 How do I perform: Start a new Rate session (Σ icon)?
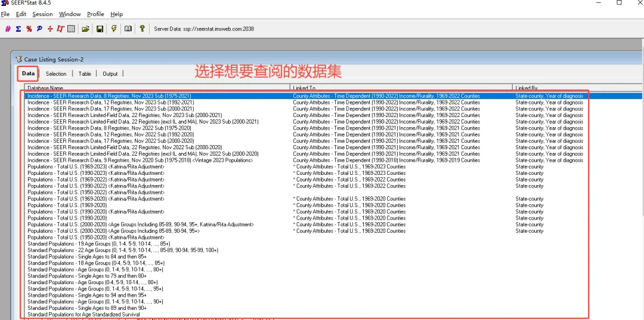click(18, 29)
